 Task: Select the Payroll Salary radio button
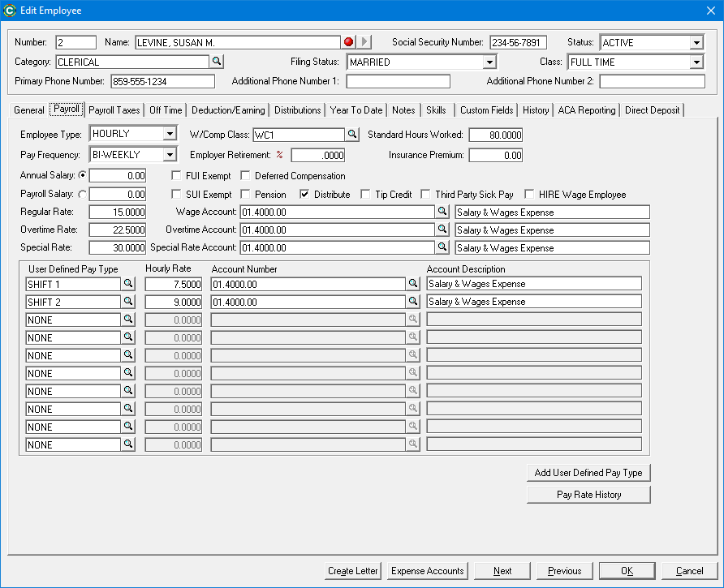click(x=82, y=195)
